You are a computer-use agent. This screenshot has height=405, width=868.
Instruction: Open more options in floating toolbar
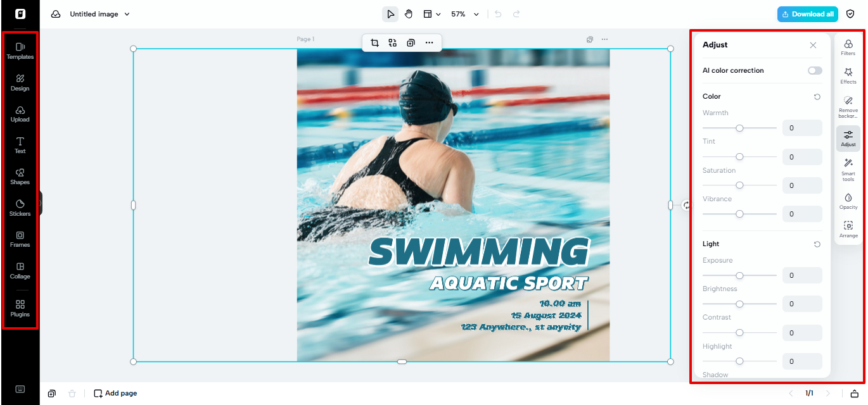pos(429,42)
